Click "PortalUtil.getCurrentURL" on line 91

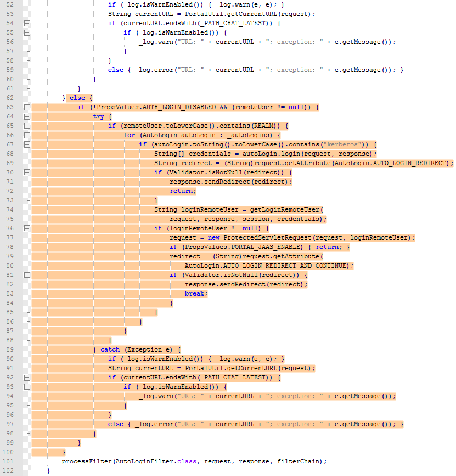point(231,368)
